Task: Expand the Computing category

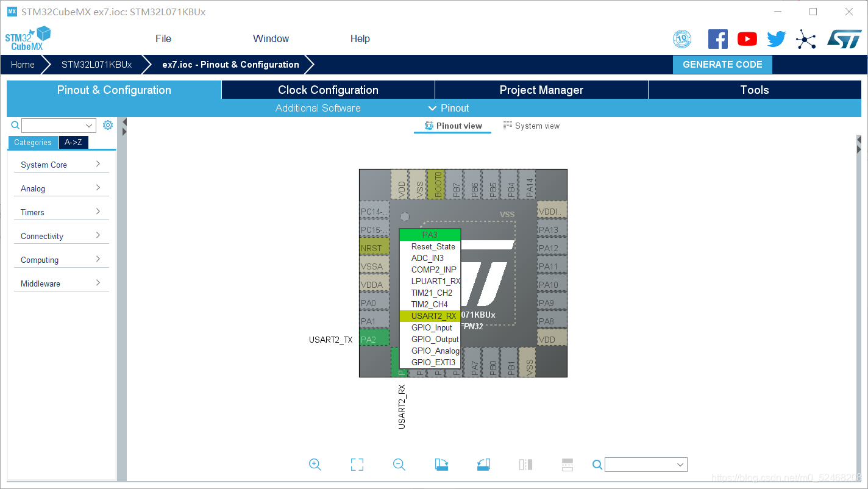Action: click(61, 260)
